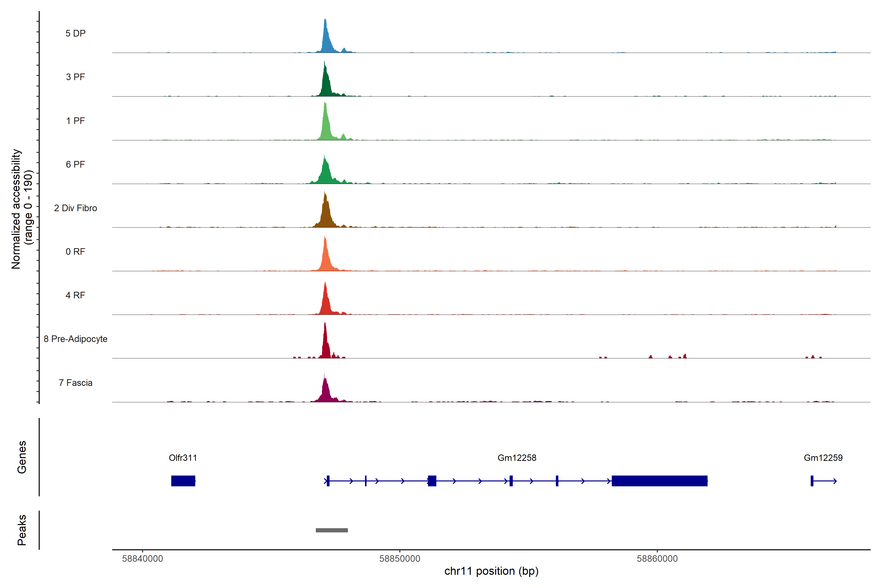
Task: Click the 58850000 axis tick label
Action: [399, 559]
